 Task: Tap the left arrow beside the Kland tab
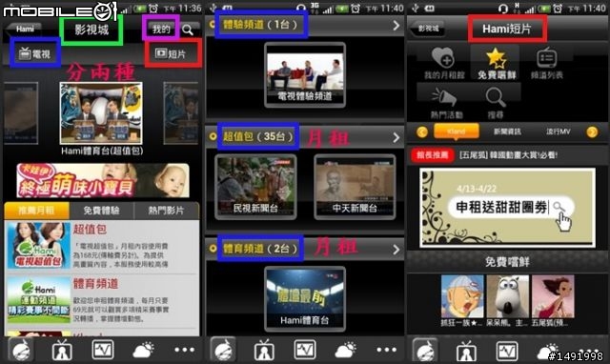point(422,132)
